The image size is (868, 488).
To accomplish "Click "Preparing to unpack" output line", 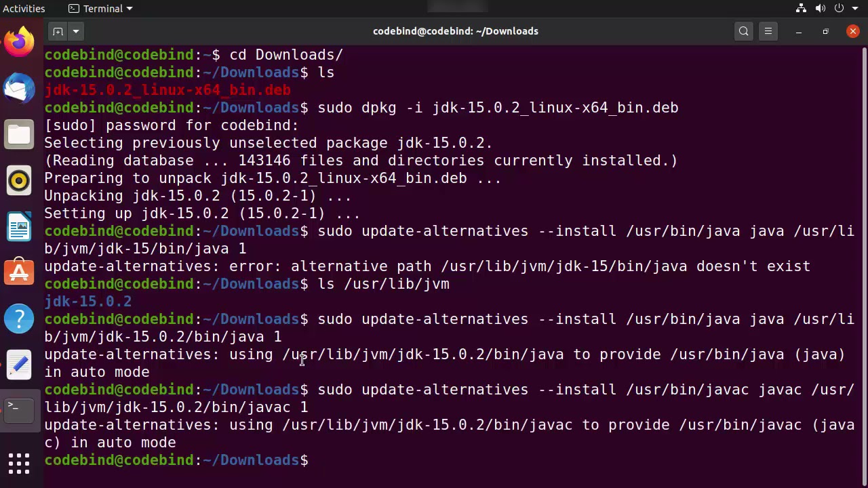I will tap(273, 178).
